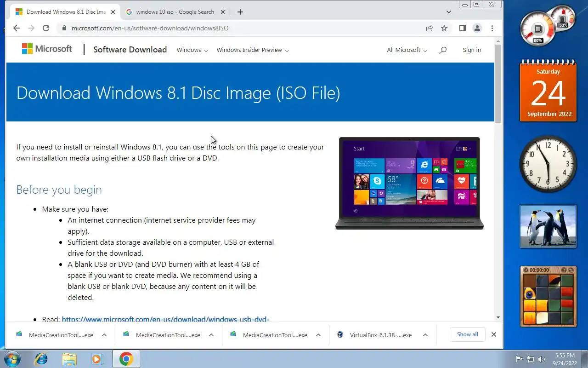Viewport: 588px width, 368px height.
Task: Click the puzzle gadget timer icon
Action: tap(526, 270)
